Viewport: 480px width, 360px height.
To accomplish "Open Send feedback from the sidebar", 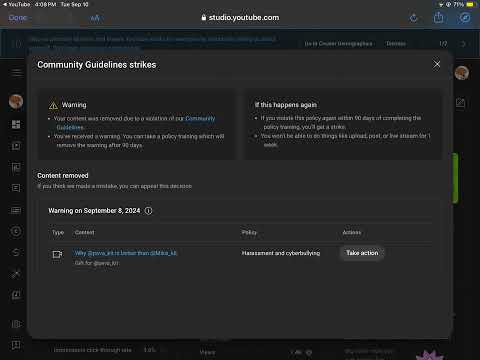I will pyautogui.click(x=16, y=345).
